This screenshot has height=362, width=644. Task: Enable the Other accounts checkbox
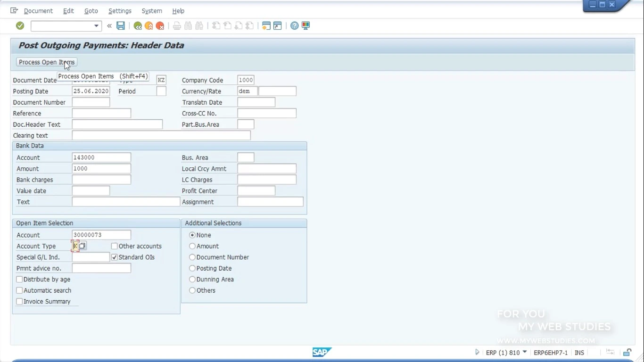click(114, 246)
